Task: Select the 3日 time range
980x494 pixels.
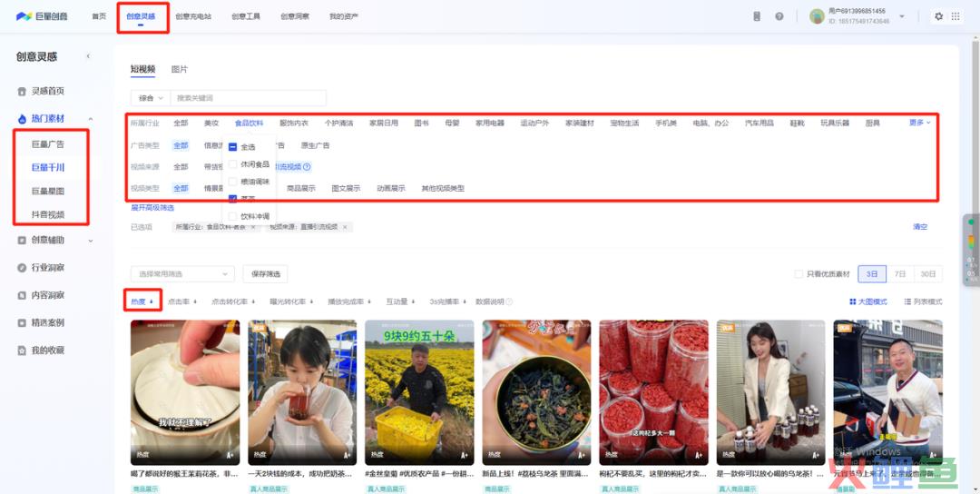Action: pos(872,274)
